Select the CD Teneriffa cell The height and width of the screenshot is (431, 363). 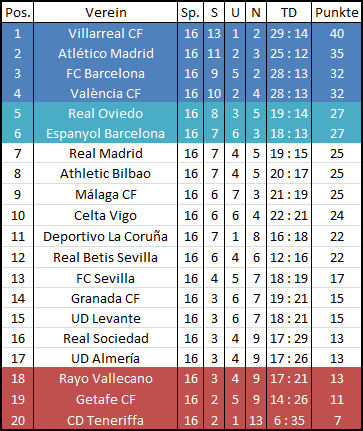106,420
